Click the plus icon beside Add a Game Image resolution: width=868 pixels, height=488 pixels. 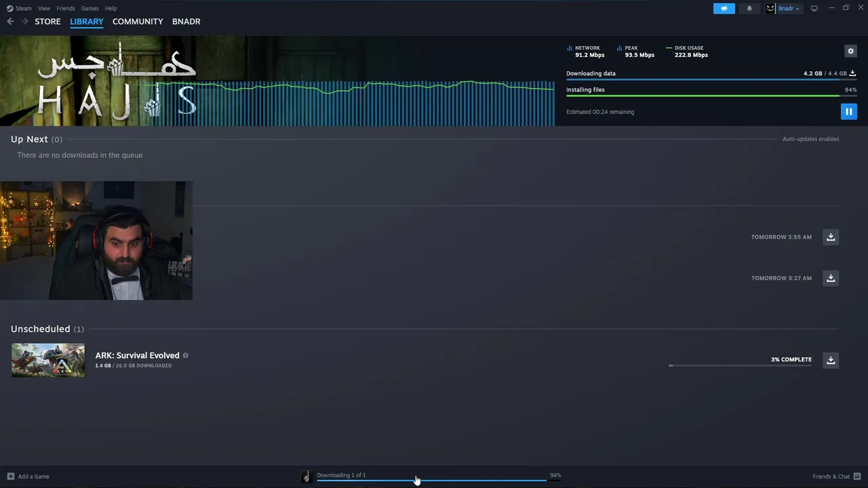tap(10, 476)
